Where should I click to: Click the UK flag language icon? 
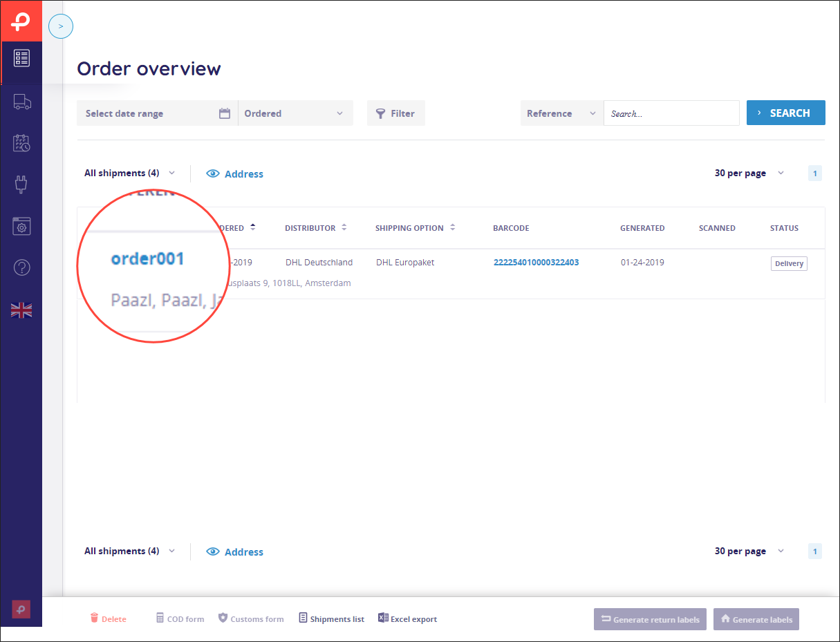point(21,310)
